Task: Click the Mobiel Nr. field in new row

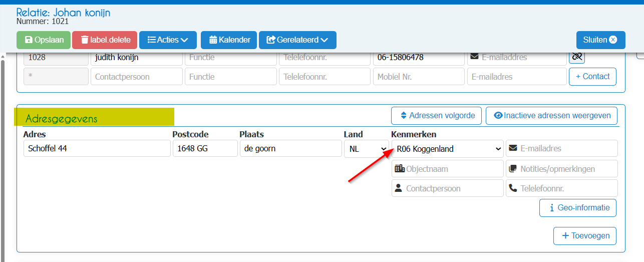Action: click(x=419, y=77)
